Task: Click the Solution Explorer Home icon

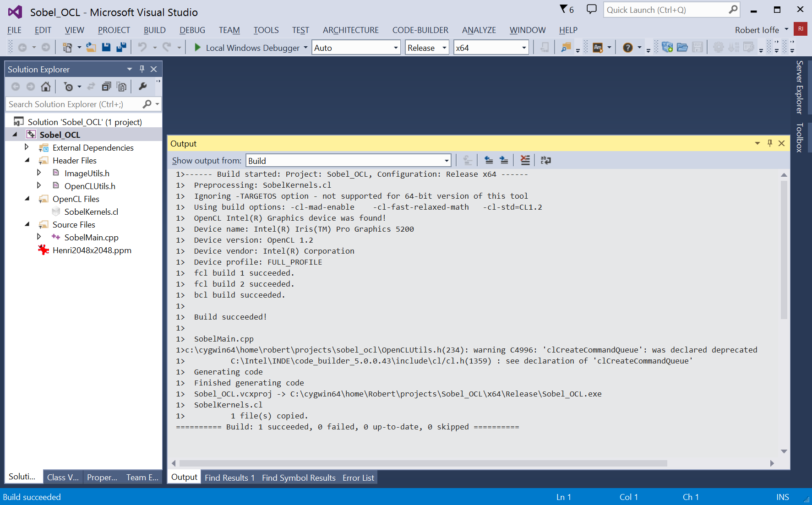Action: point(46,87)
